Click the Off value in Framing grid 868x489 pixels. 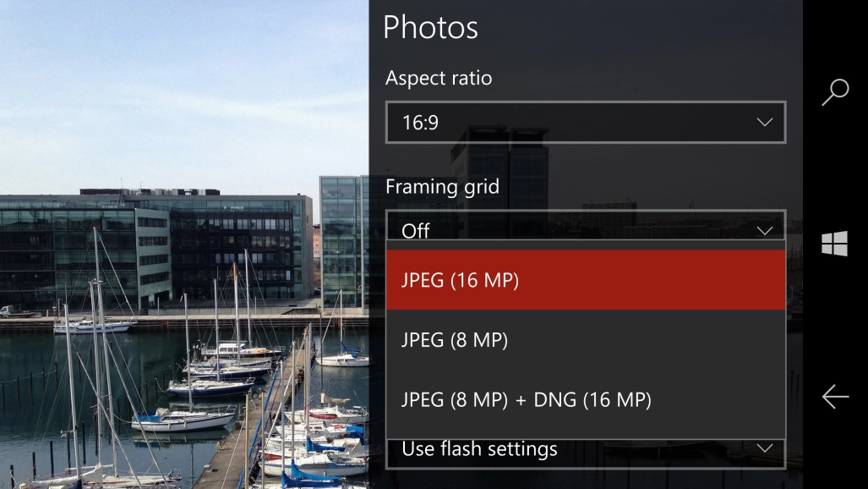point(415,231)
